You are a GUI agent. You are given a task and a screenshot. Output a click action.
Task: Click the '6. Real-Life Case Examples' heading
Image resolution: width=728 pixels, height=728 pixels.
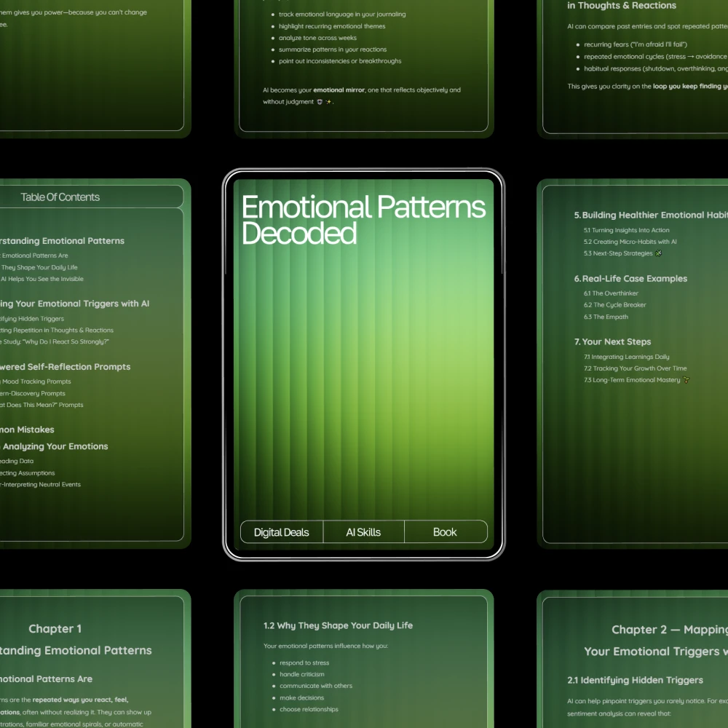(x=630, y=278)
